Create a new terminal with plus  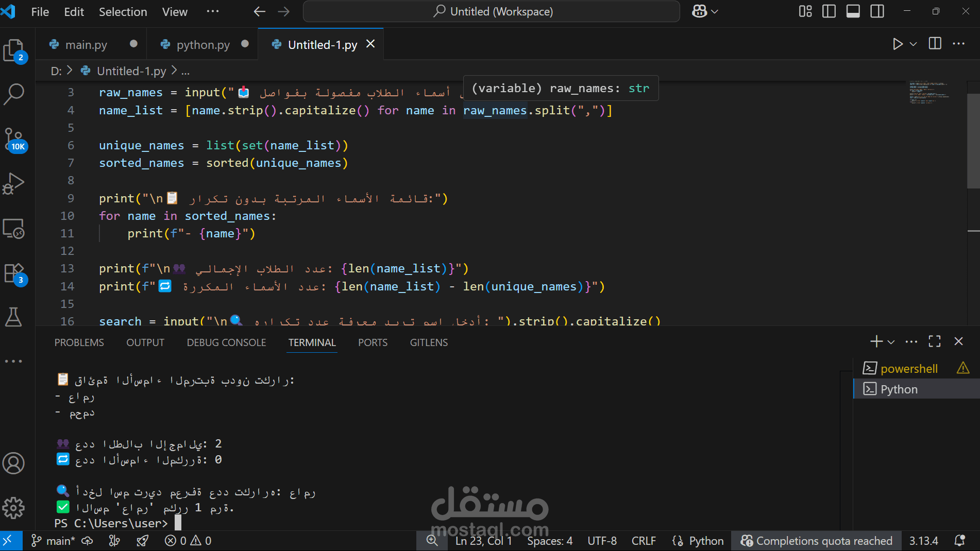(x=876, y=341)
